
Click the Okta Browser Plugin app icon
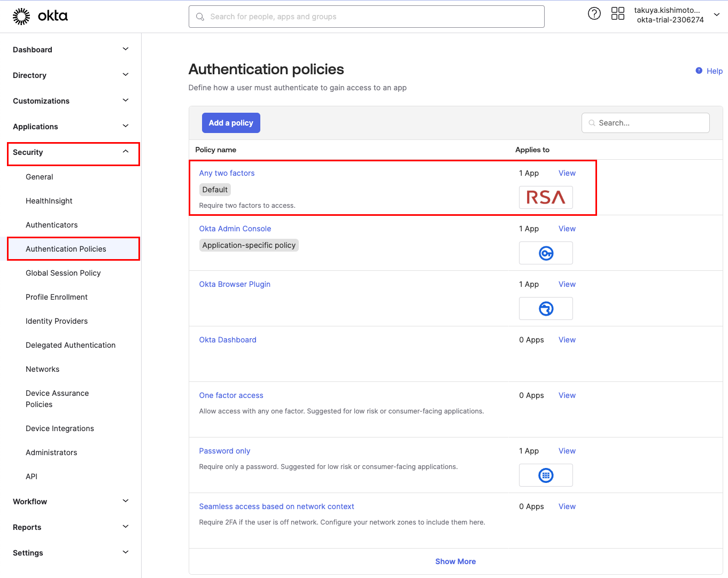(x=545, y=309)
